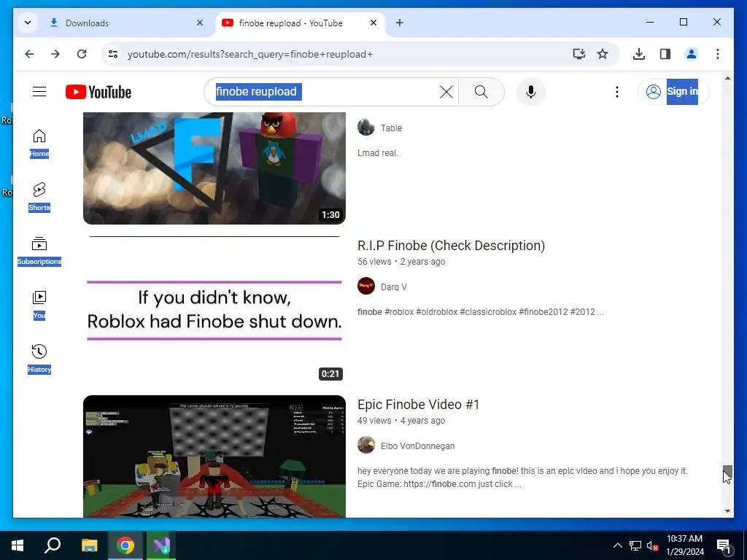This screenshot has height=560, width=747.
Task: Open the notification center icon
Action: point(724,546)
